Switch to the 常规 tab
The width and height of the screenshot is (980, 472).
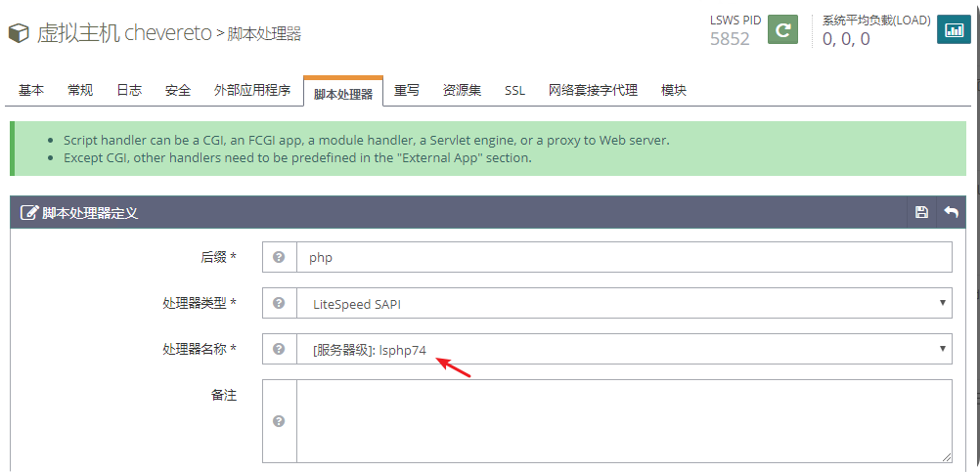point(80,91)
